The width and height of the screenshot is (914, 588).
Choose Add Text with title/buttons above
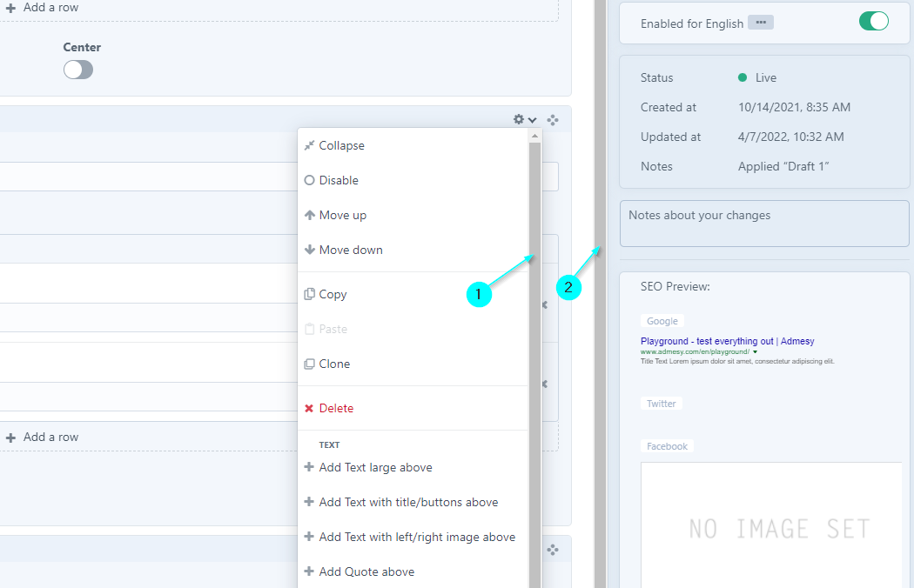(413, 503)
